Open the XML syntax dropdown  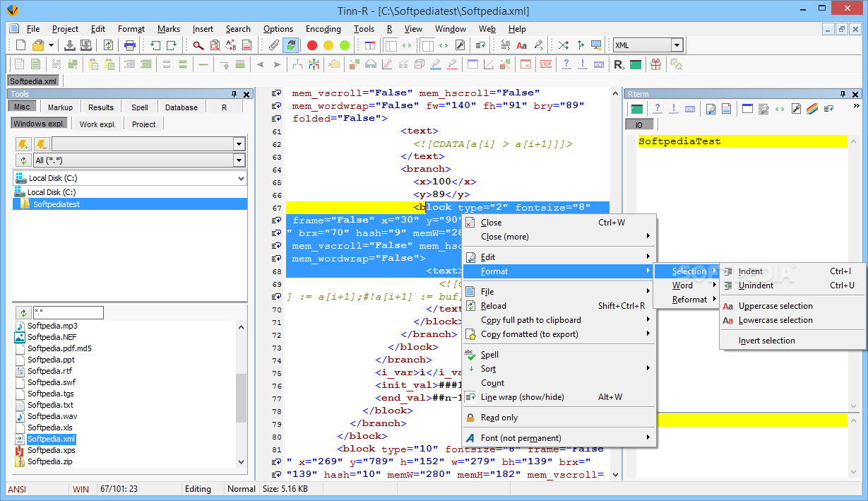tap(677, 45)
